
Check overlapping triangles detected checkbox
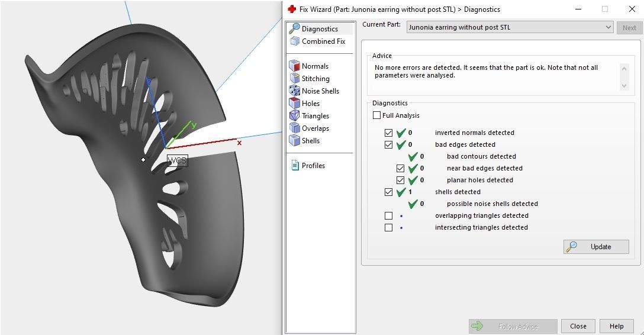click(x=388, y=215)
